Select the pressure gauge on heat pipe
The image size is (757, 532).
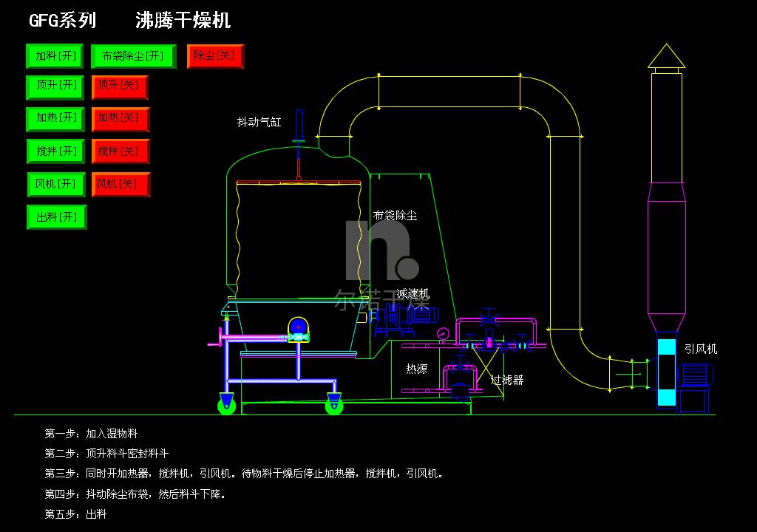coord(442,333)
